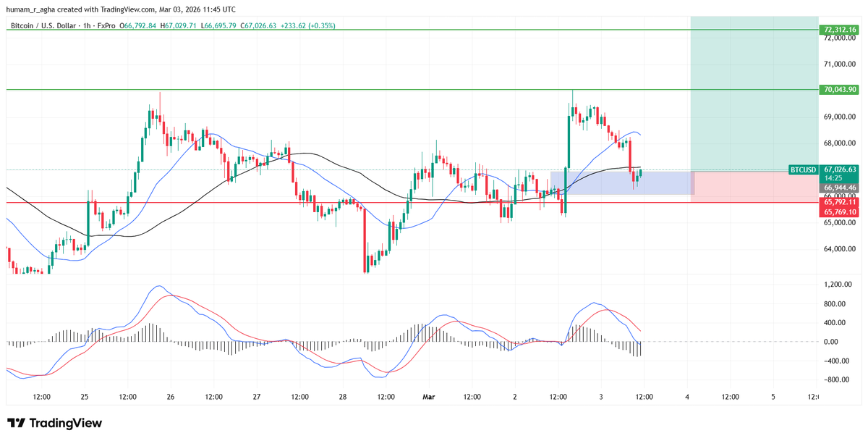Click the 68,000.00 price axis value

[x=839, y=143]
